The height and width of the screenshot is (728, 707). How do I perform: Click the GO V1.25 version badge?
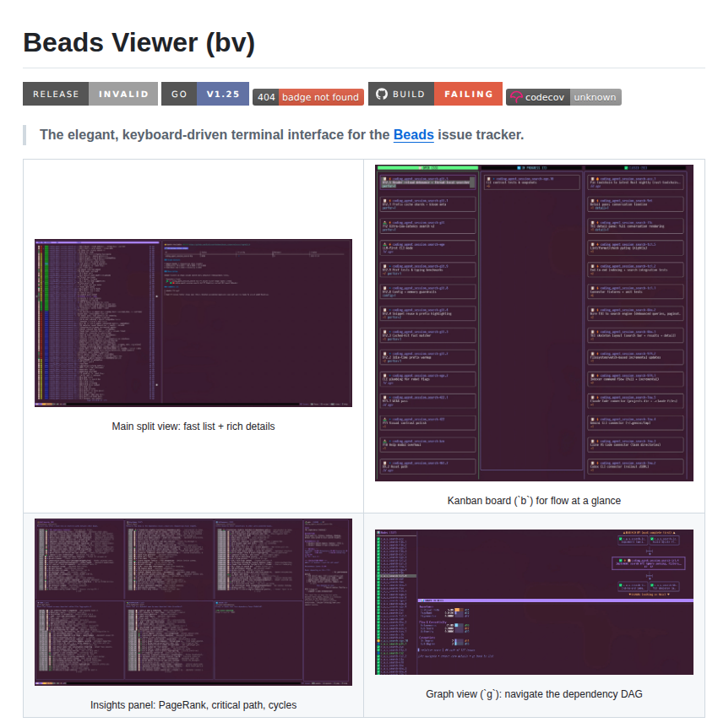[x=205, y=94]
